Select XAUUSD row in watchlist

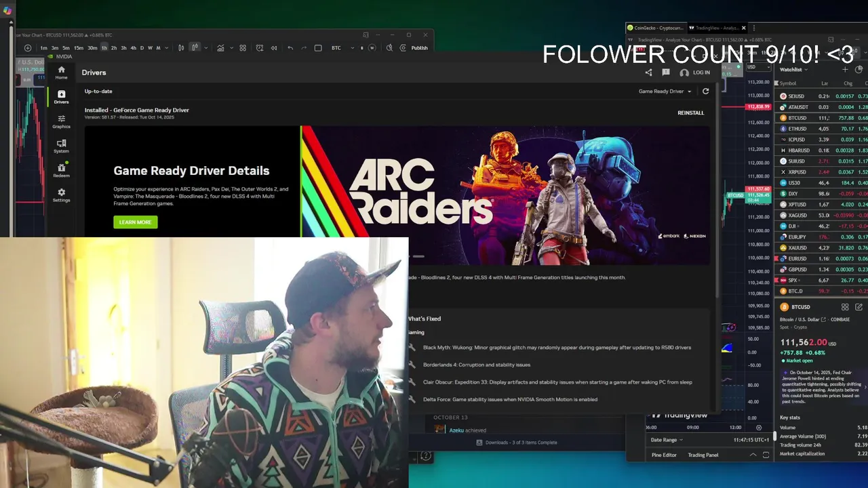coord(823,247)
